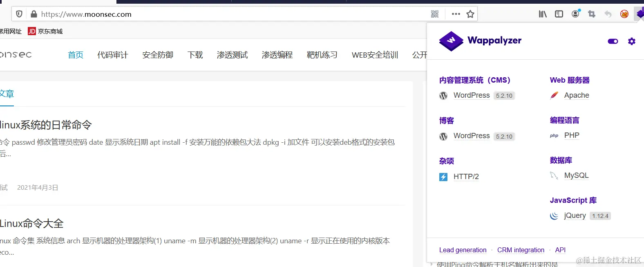
Task: Open the Firefox library icon
Action: (543, 14)
